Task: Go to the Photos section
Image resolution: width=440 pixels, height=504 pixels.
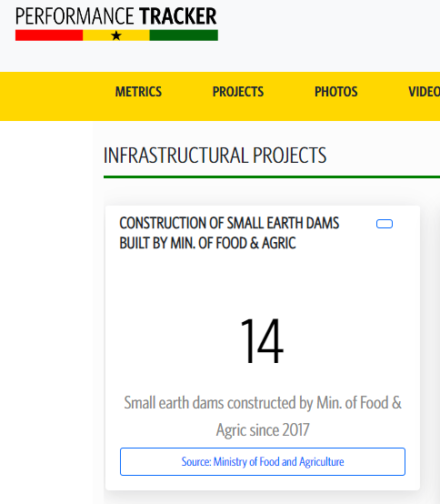Action: (336, 92)
